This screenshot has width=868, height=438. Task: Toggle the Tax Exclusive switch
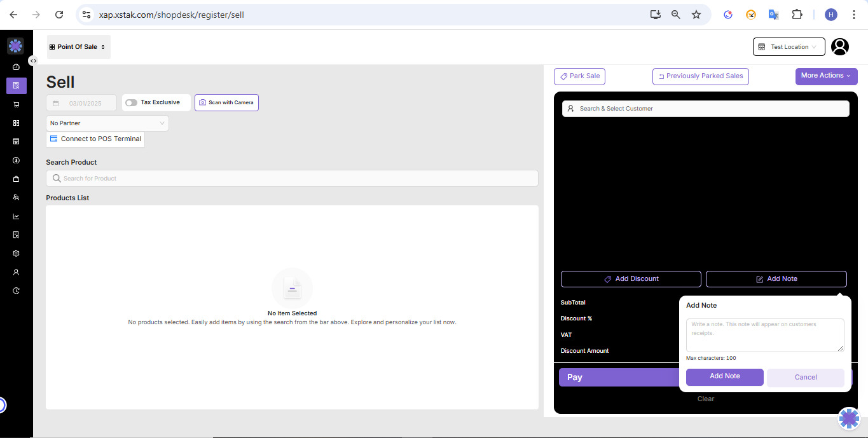131,102
